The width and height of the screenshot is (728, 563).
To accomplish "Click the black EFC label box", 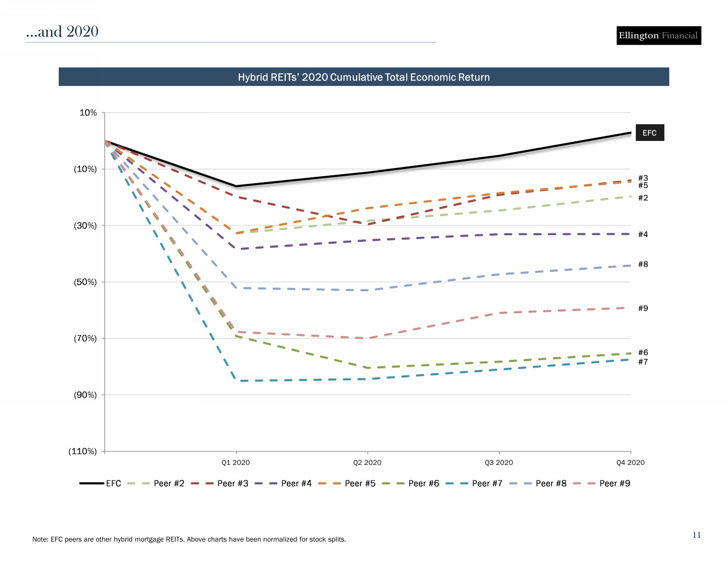I will pos(649,133).
